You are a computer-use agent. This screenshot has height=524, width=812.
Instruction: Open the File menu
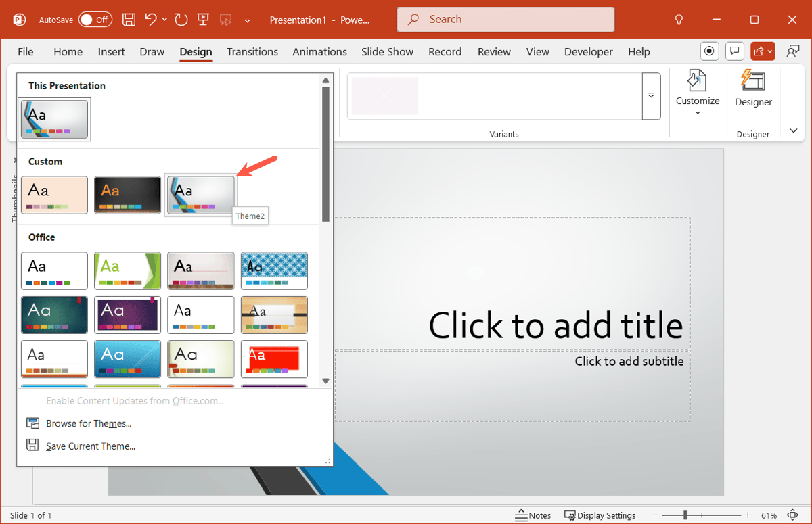pos(26,52)
